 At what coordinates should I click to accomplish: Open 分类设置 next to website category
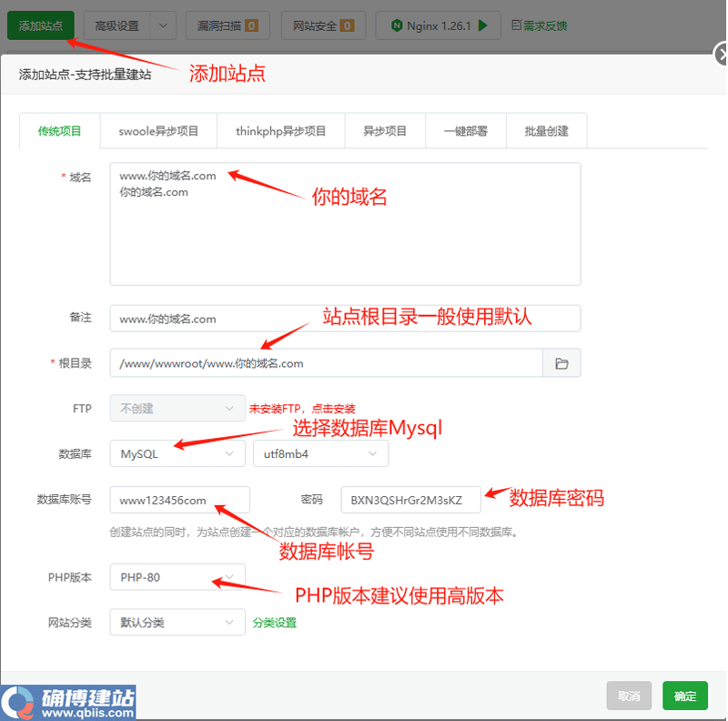tap(273, 621)
